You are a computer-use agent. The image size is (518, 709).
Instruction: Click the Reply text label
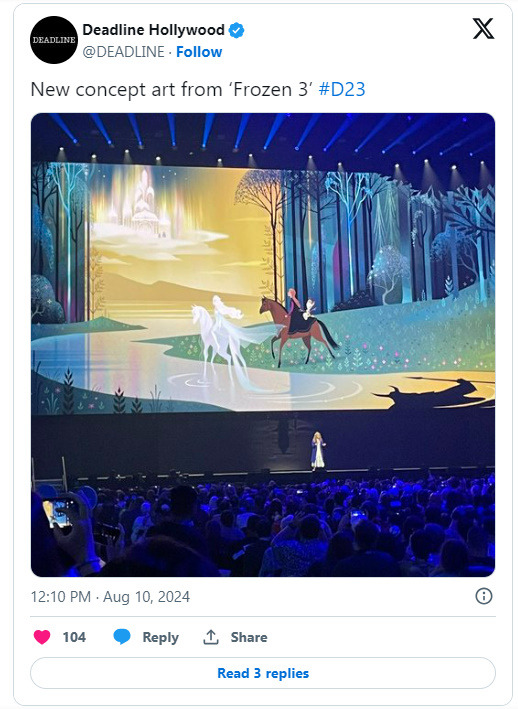(x=160, y=637)
